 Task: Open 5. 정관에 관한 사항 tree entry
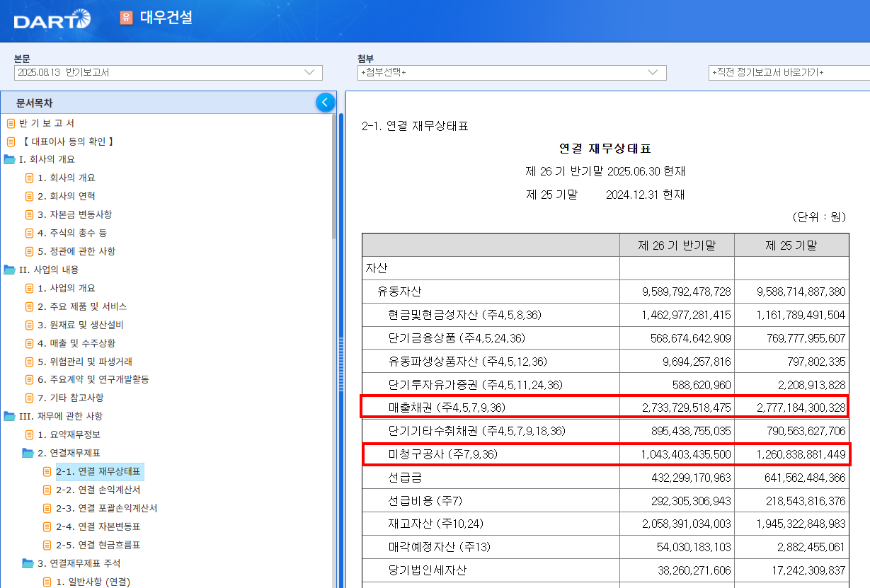(76, 251)
